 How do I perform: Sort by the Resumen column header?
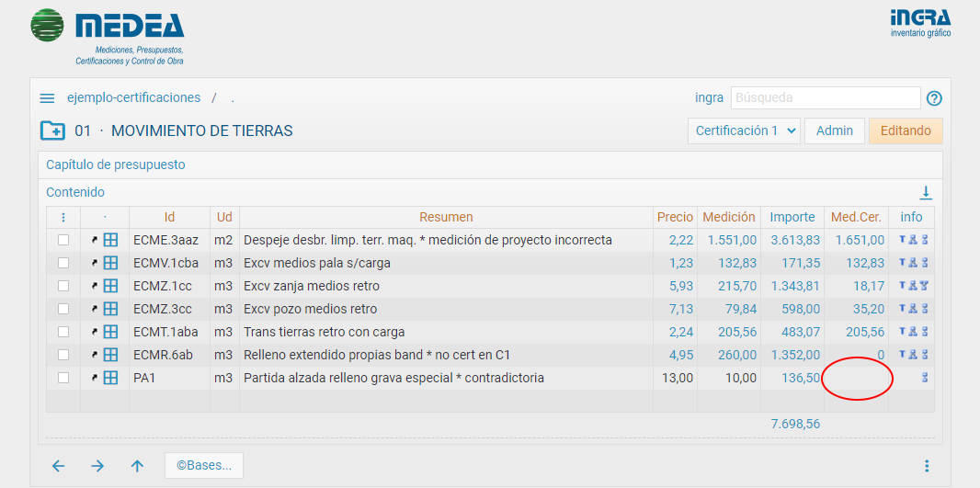[x=446, y=218]
